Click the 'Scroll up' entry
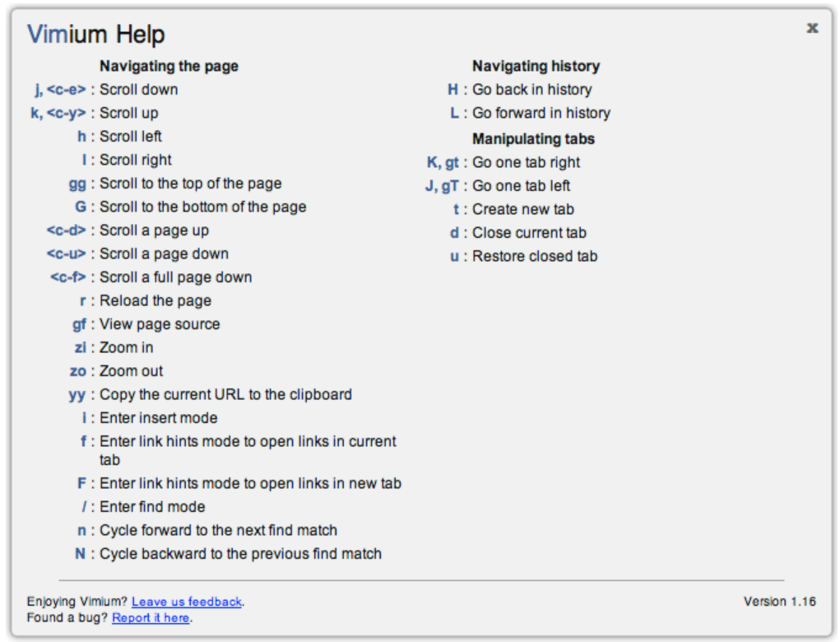This screenshot has height=642, width=840. [x=128, y=113]
